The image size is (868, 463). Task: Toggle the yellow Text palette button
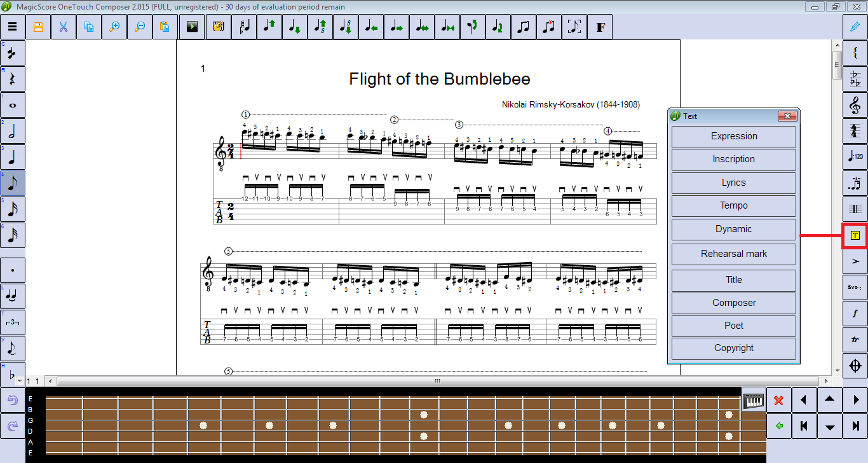click(855, 235)
